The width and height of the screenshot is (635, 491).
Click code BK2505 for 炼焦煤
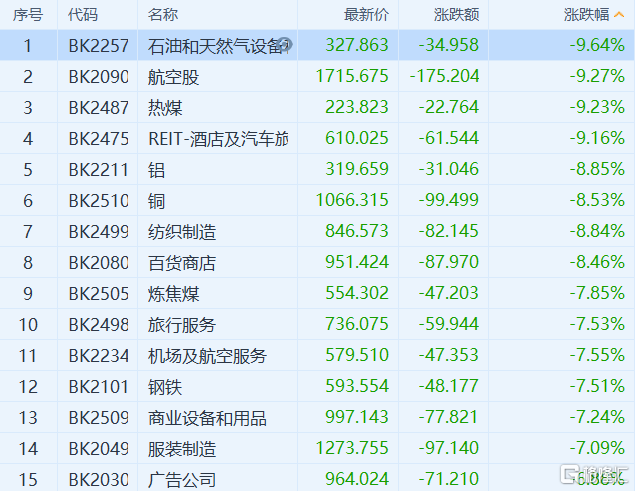pyautogui.click(x=99, y=294)
